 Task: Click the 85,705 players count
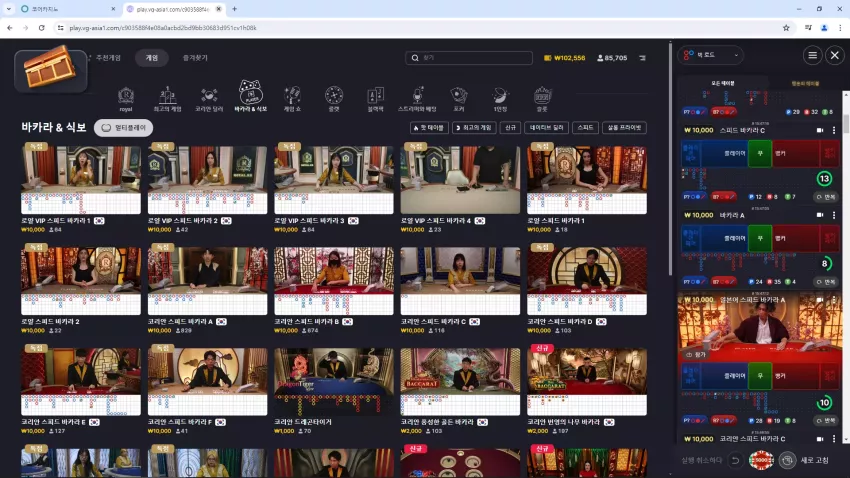pyautogui.click(x=612, y=58)
